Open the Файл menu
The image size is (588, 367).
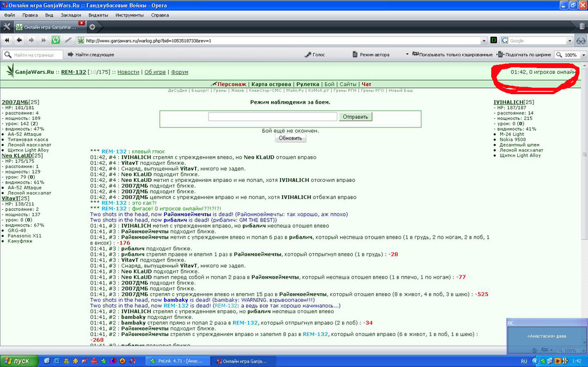tap(9, 15)
